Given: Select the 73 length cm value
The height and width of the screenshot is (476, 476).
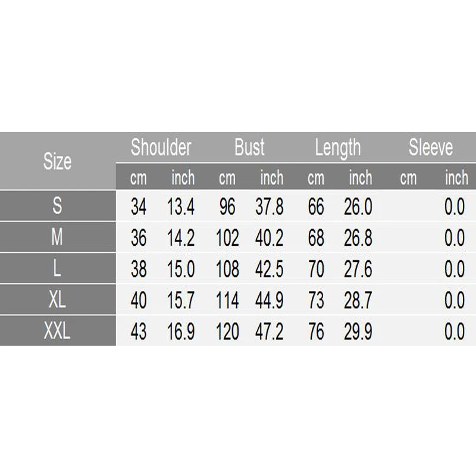Looking at the screenshot, I should 316,301.
